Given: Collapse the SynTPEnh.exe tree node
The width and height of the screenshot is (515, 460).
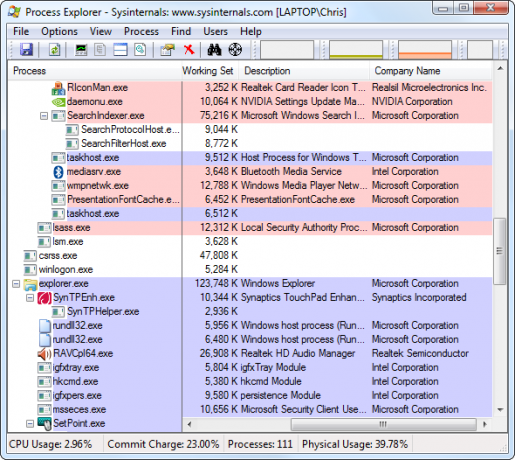Looking at the screenshot, I should [x=30, y=298].
